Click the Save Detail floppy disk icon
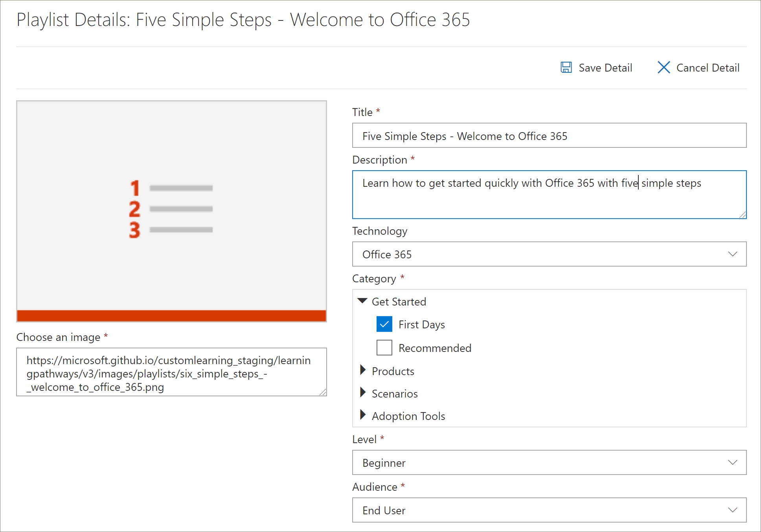The image size is (761, 532). 566,68
